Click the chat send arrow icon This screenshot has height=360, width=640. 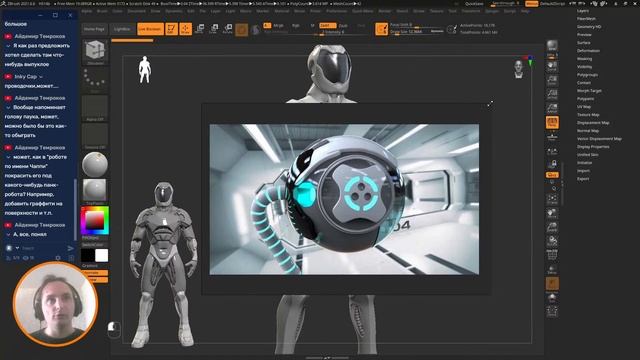pos(70,248)
